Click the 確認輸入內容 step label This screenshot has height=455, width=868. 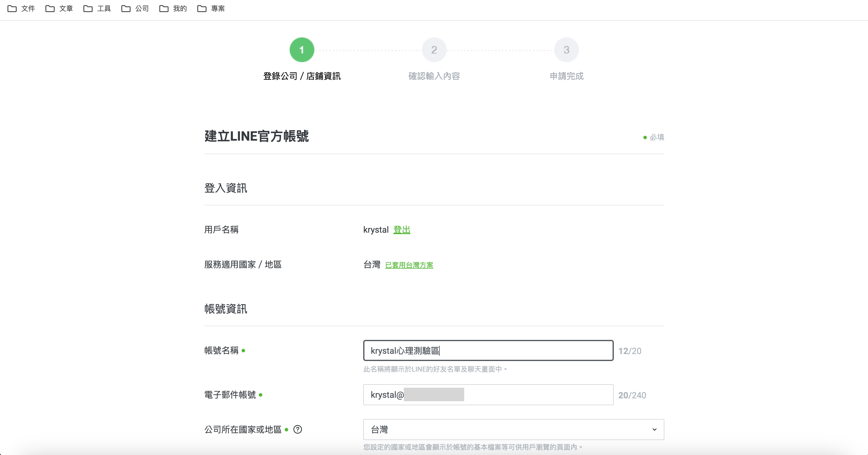pyautogui.click(x=434, y=76)
